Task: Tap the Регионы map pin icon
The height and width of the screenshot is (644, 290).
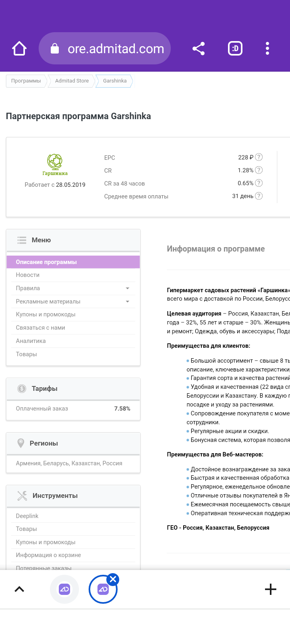Action: point(21,443)
